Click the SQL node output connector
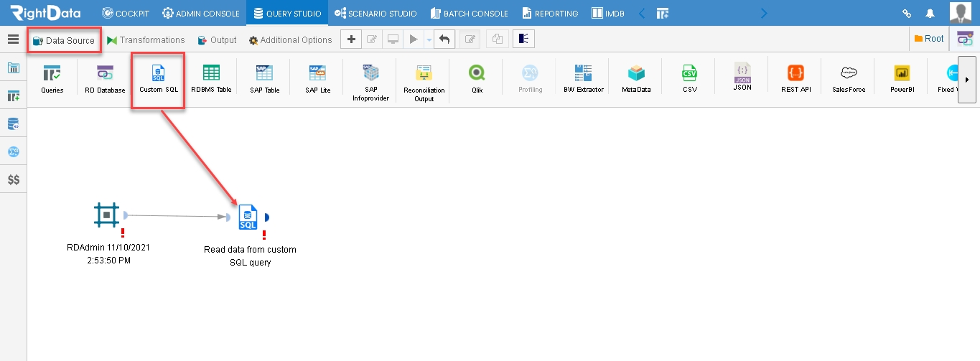980x361 pixels. [x=266, y=217]
